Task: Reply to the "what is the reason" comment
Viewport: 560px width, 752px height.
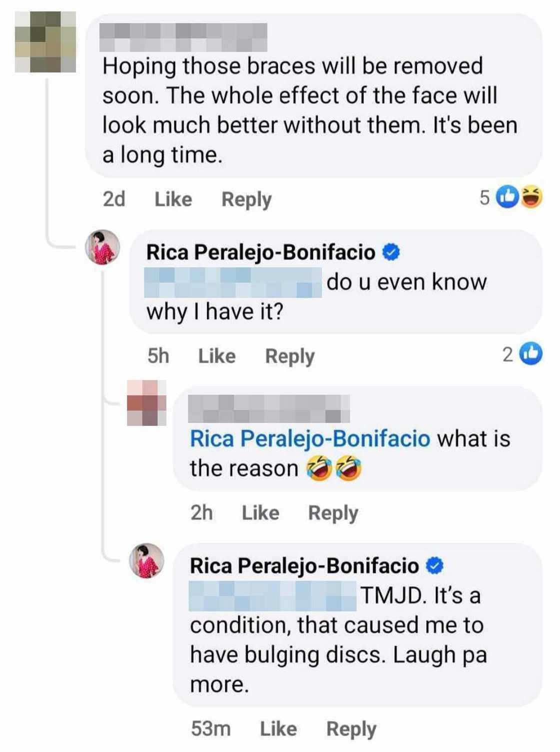Action: click(x=333, y=512)
